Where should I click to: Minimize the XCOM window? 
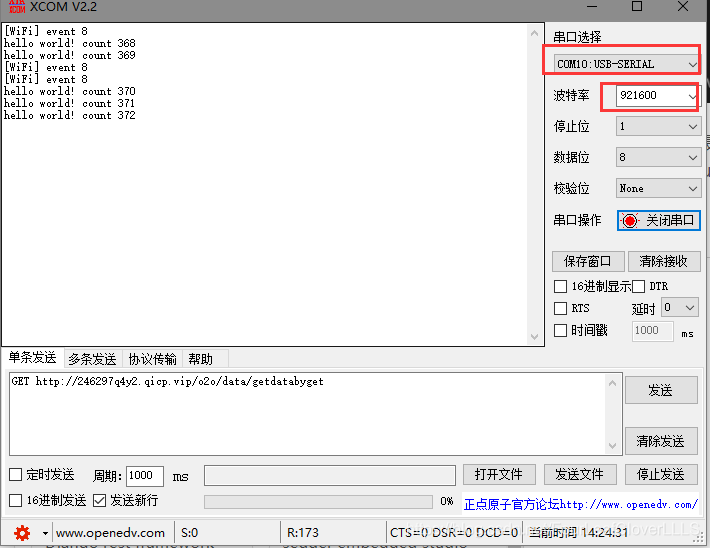pyautogui.click(x=592, y=6)
